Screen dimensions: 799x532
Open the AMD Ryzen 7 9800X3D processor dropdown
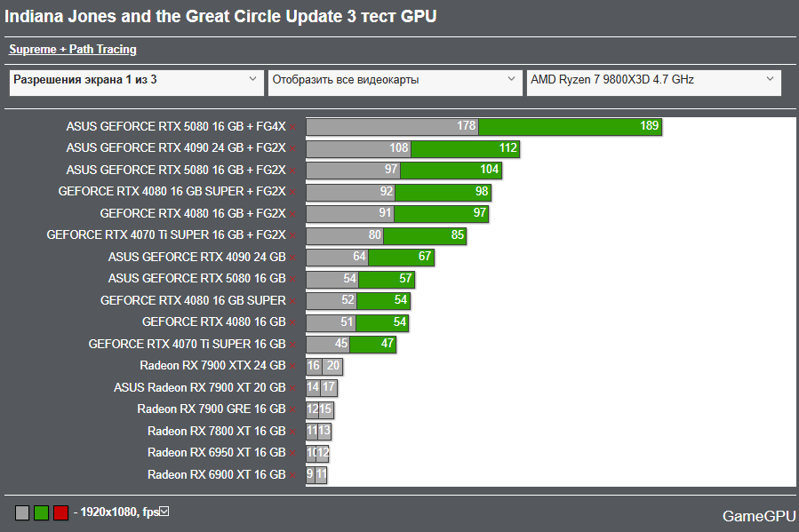[654, 83]
